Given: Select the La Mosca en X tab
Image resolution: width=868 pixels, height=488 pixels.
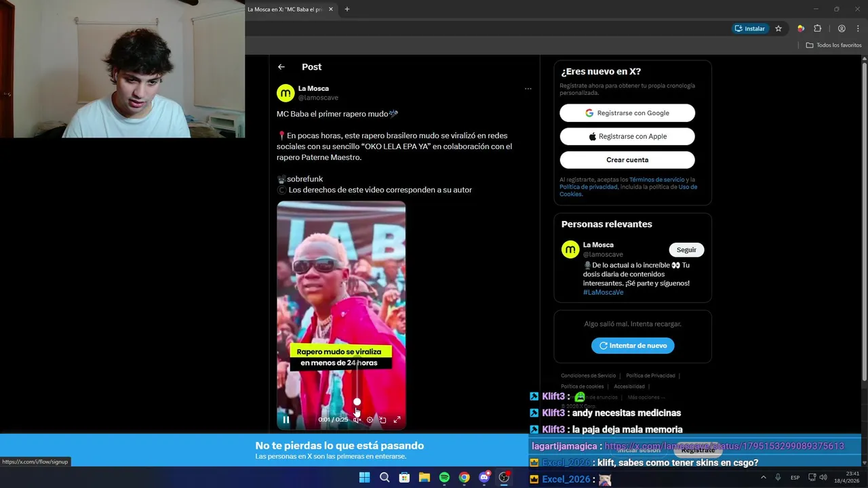Looking at the screenshot, I should click(x=285, y=9).
